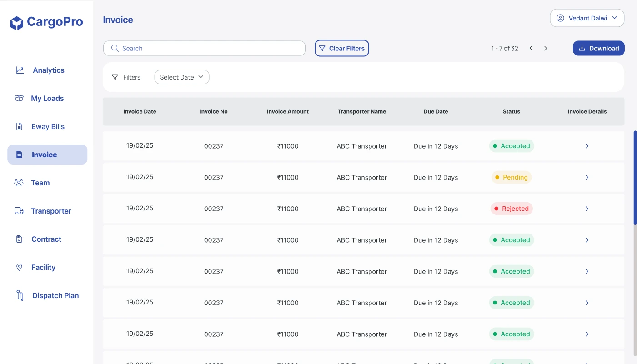The width and height of the screenshot is (637, 364).
Task: Click 'Due in 12 Days' in Rejected row
Action: click(x=436, y=209)
